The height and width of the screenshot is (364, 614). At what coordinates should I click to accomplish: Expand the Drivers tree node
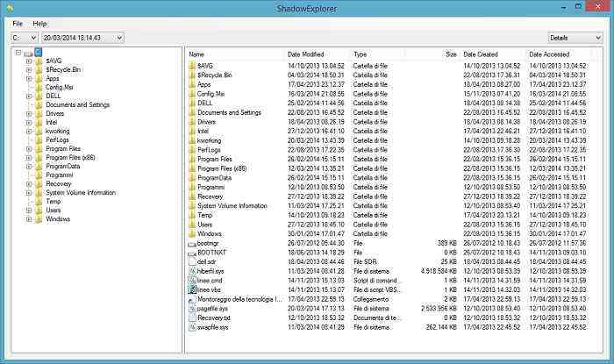click(29, 114)
